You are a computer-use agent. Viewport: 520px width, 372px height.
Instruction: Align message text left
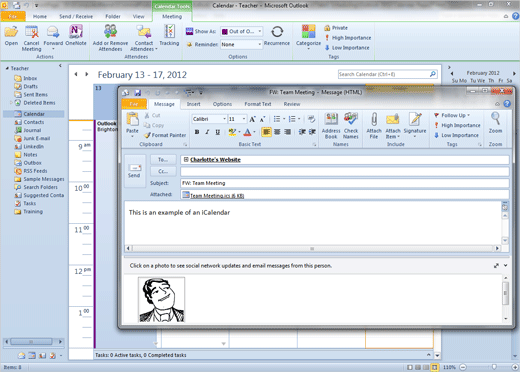(x=266, y=132)
